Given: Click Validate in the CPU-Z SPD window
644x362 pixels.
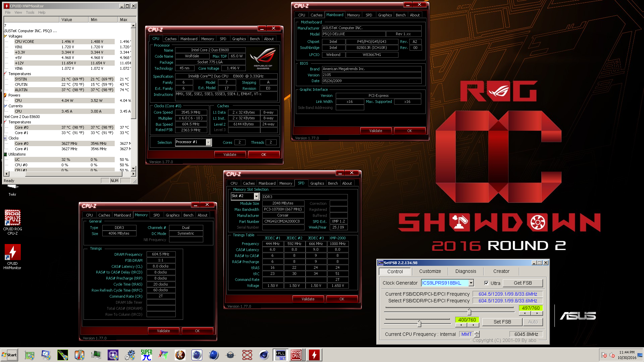Looking at the screenshot, I should [x=308, y=299].
